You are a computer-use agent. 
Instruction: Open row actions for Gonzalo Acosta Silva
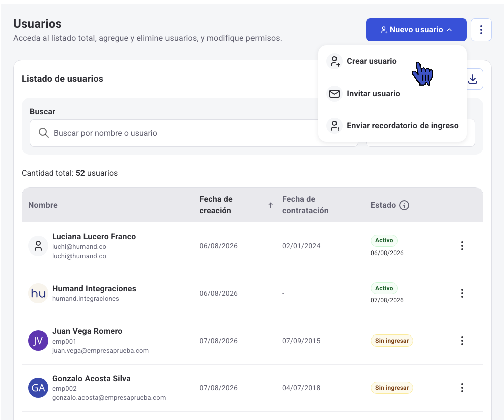462,388
